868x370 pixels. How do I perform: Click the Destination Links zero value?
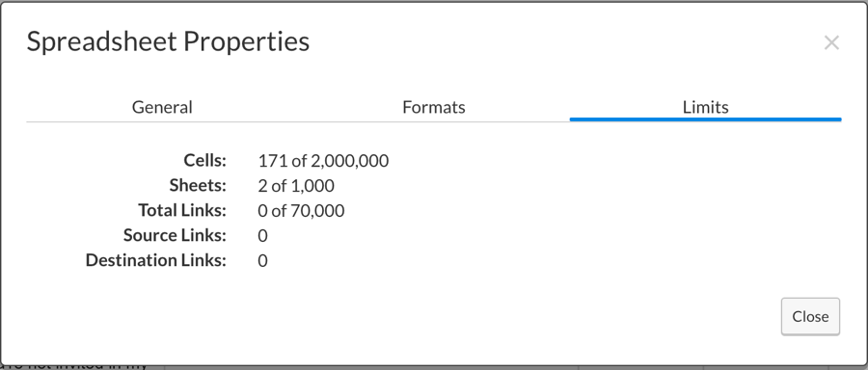[263, 260]
